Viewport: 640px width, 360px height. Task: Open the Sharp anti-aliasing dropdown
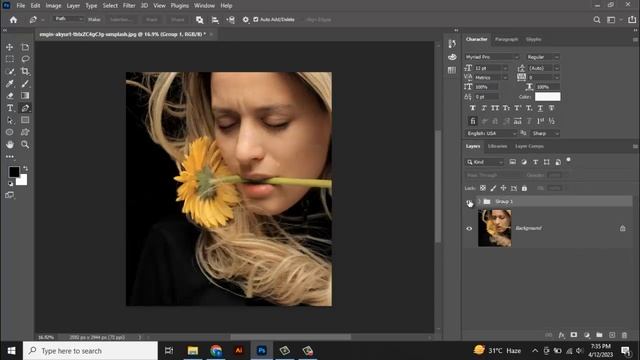coord(545,133)
